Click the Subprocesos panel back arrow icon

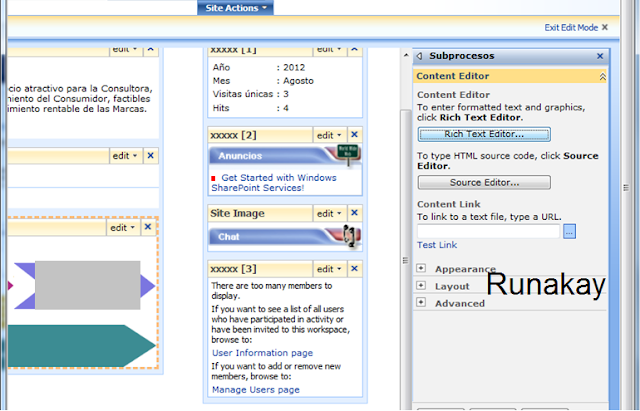(x=419, y=56)
